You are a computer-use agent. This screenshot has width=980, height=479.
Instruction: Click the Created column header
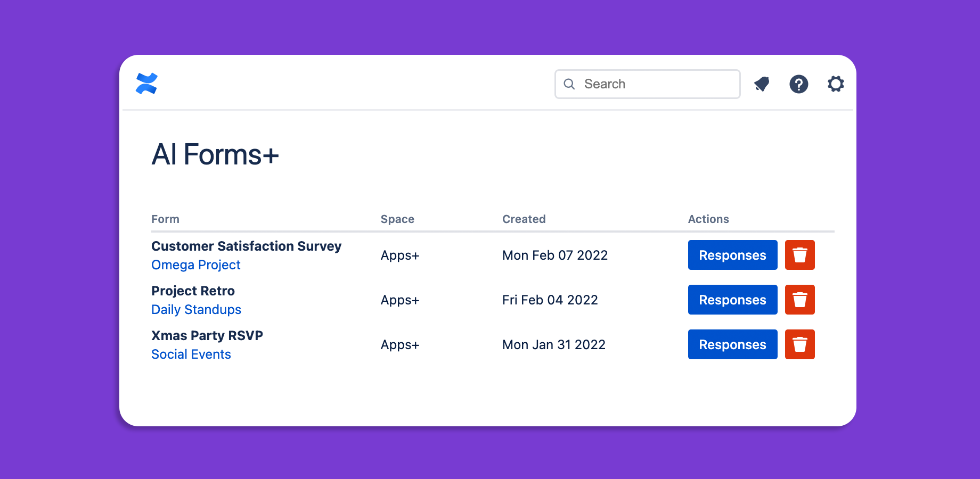point(524,219)
